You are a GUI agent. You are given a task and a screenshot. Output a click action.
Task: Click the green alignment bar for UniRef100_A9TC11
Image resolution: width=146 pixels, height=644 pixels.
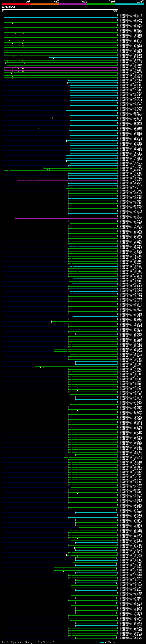[76, 367]
